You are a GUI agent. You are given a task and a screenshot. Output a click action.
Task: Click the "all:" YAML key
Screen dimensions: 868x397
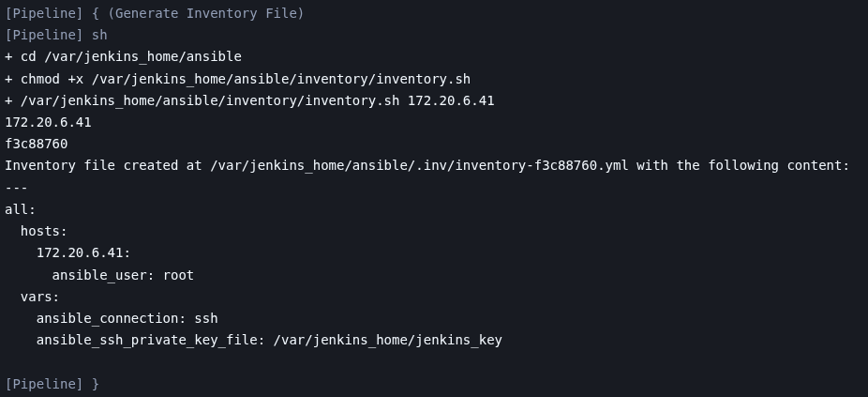coord(20,209)
